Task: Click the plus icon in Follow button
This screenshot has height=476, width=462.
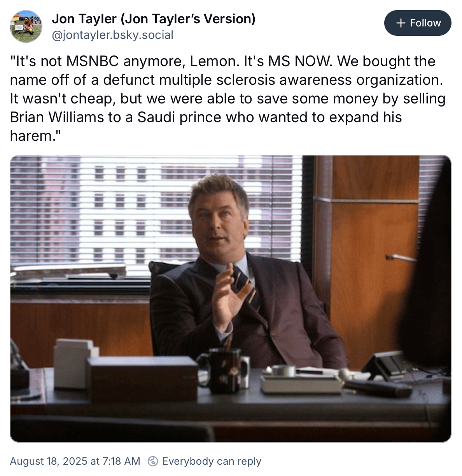Action: (401, 23)
